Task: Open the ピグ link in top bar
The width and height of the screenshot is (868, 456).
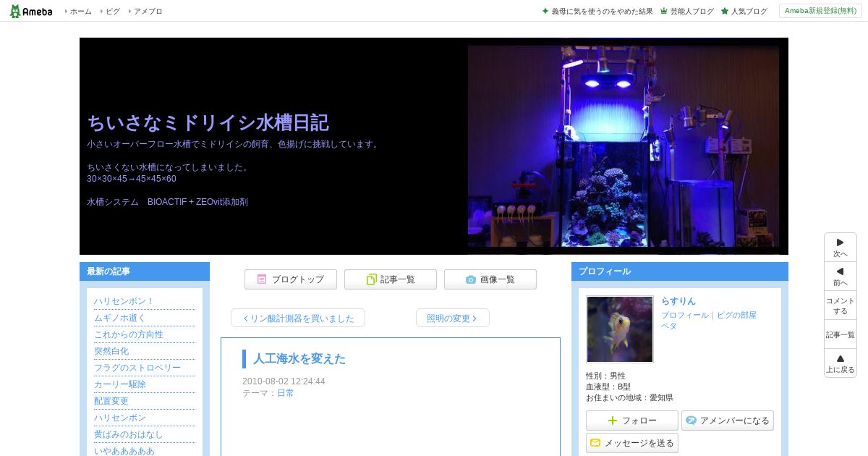Action: [x=113, y=12]
